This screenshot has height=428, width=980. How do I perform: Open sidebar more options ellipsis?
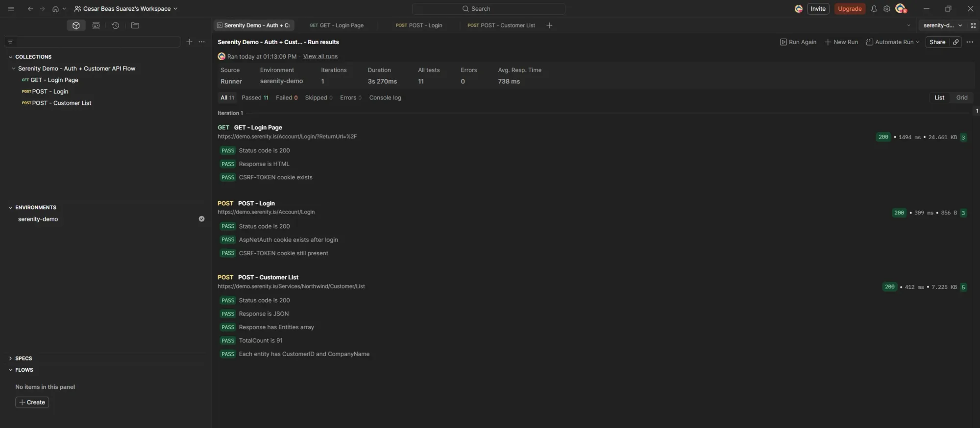(x=201, y=42)
